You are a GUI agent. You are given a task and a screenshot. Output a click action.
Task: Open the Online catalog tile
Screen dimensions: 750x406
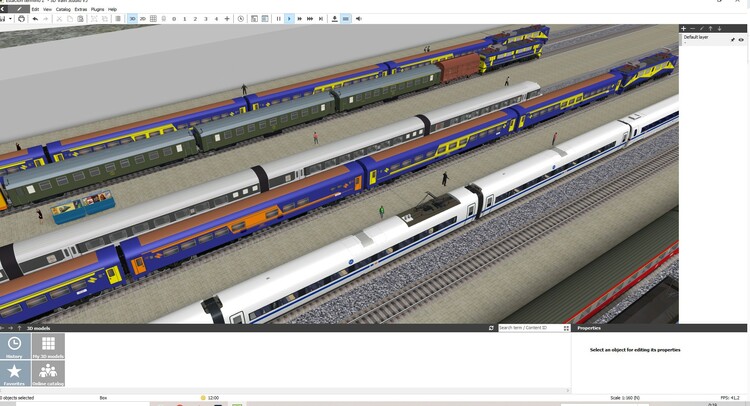(48, 373)
